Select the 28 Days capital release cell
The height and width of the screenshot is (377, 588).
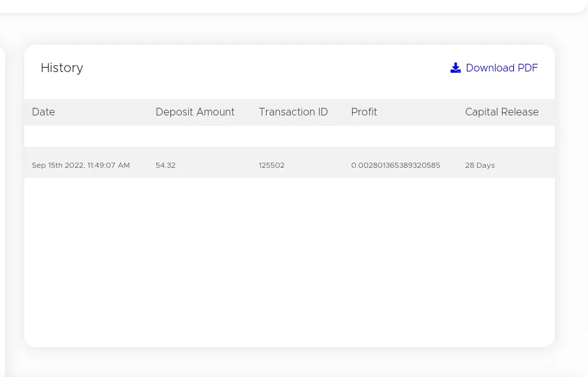(x=480, y=165)
